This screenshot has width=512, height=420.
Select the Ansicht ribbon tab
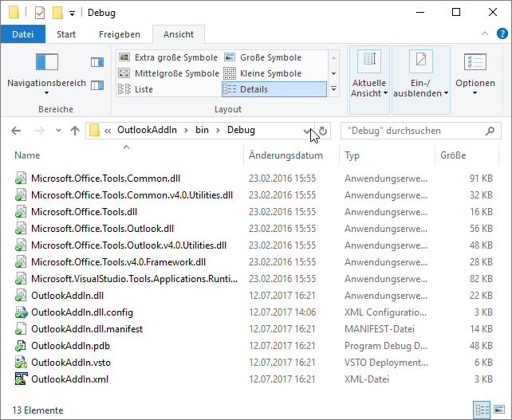179,34
